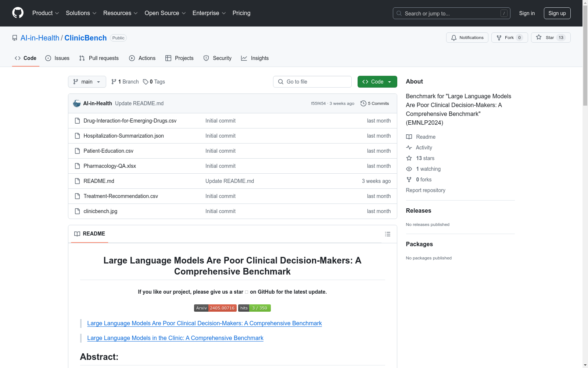Star the ClinicBench repository
Viewport: 588px width, 368px height.
tap(551, 38)
